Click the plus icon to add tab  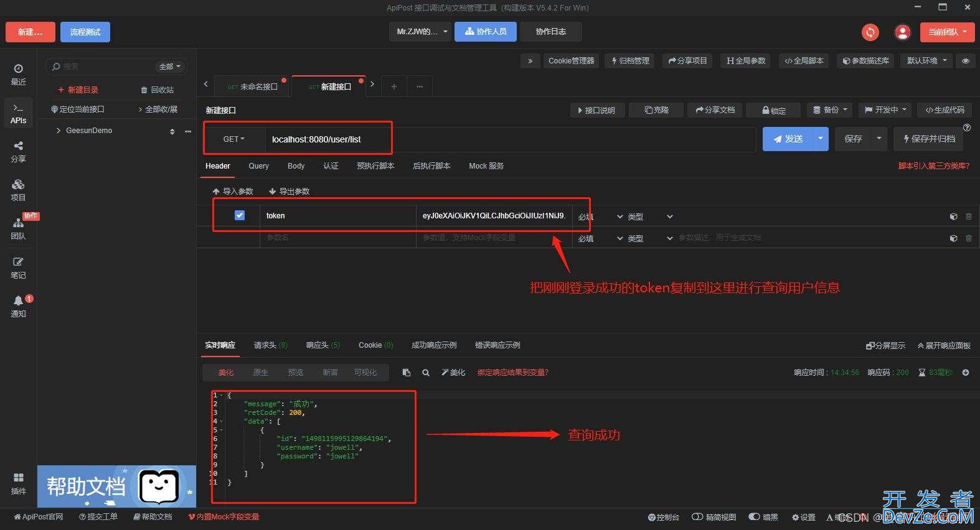[x=393, y=86]
